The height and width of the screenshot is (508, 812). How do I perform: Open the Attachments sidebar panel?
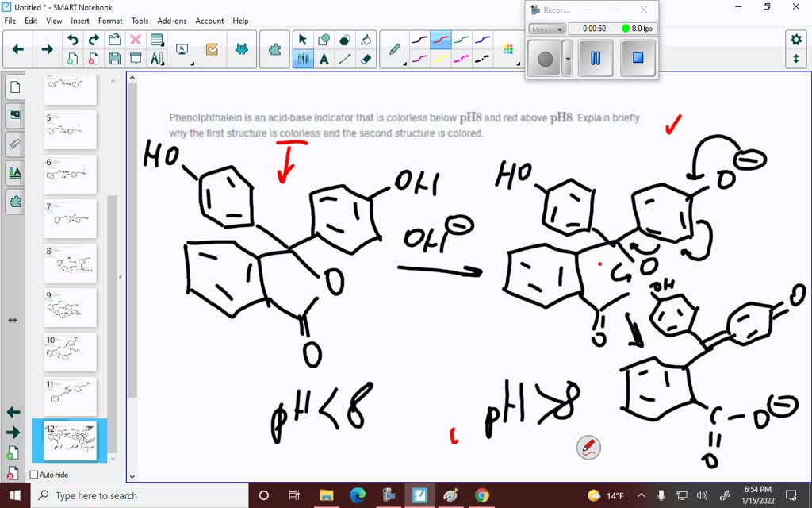[14, 144]
